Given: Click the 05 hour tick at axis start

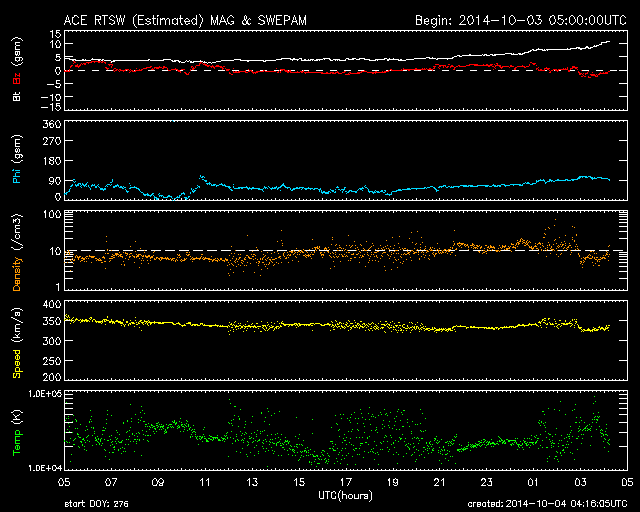Looking at the screenshot, I should point(64,483).
